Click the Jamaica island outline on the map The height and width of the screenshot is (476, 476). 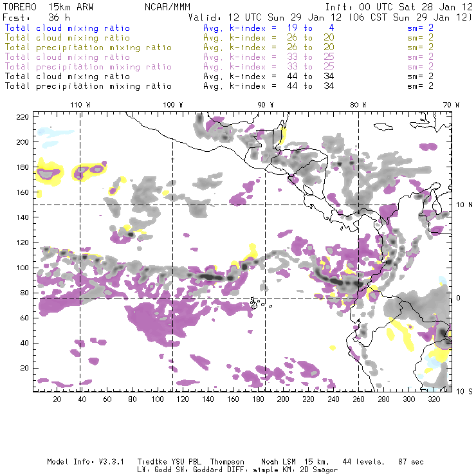coord(383,126)
